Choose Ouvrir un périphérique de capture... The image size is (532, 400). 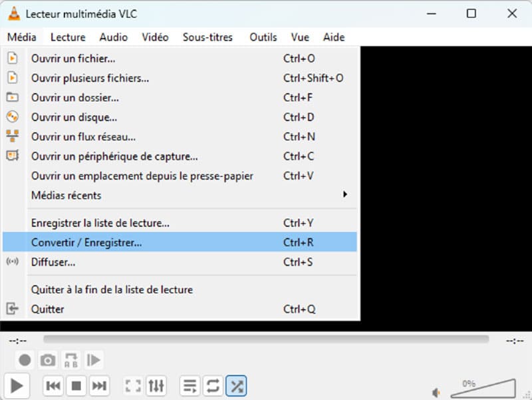click(180, 156)
